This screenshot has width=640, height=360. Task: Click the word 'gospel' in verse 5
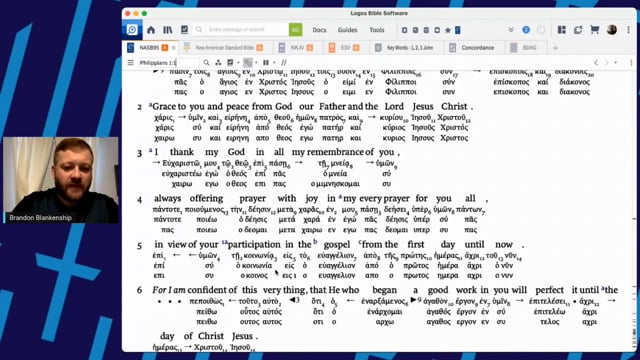click(337, 244)
